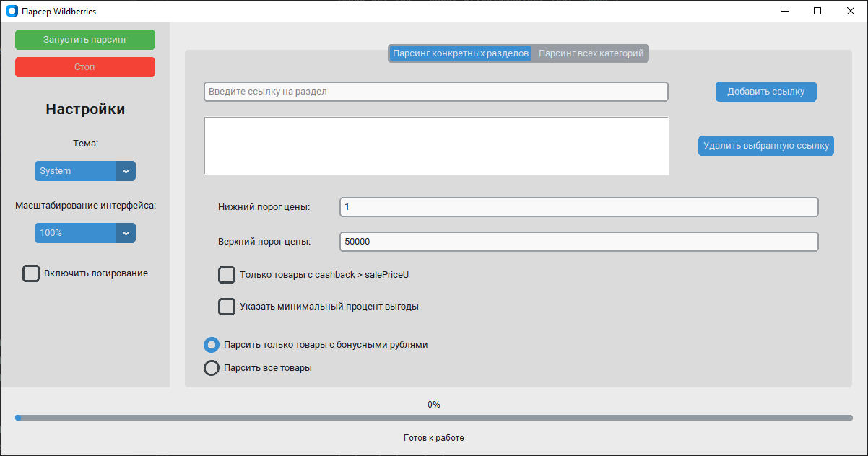Click the Готов к работе status text
The width and height of the screenshot is (868, 456).
coord(434,438)
